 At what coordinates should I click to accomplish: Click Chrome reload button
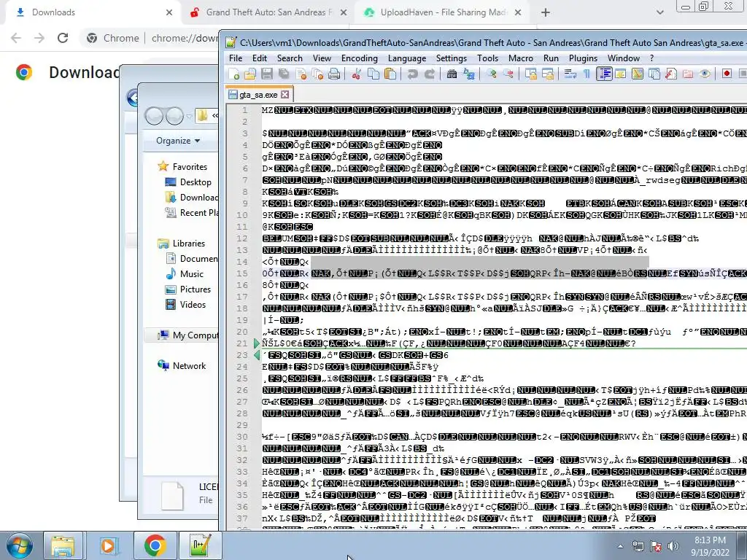(63, 38)
